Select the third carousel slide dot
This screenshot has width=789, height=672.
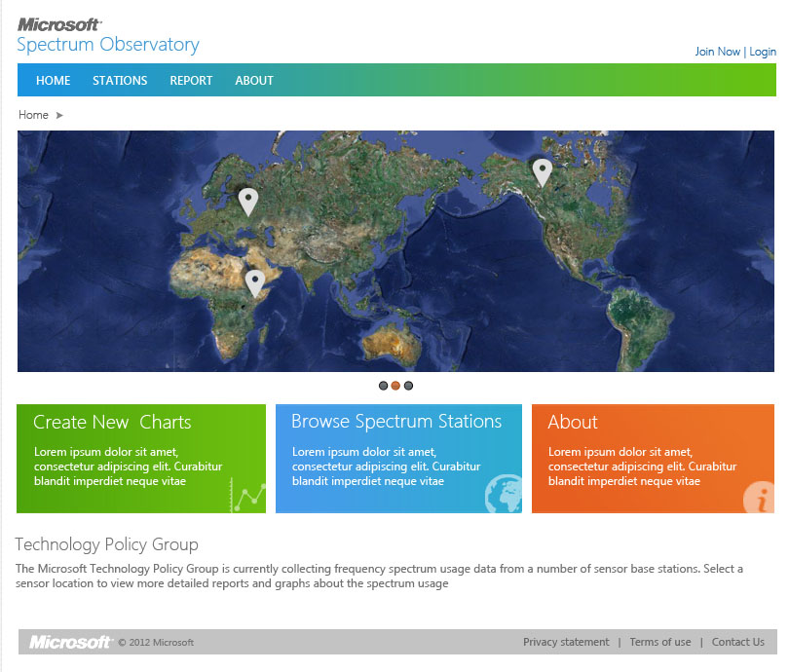click(408, 386)
